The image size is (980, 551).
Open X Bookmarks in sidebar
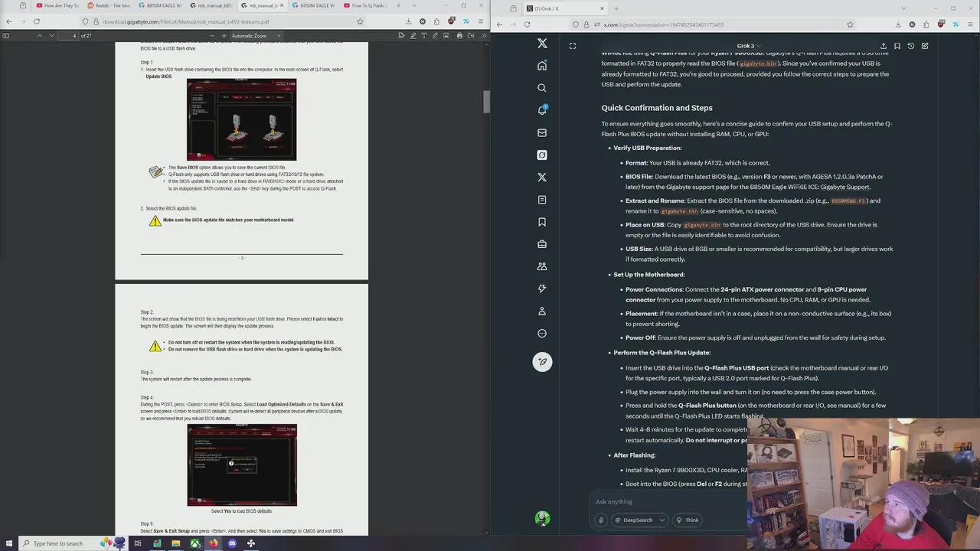pos(542,222)
